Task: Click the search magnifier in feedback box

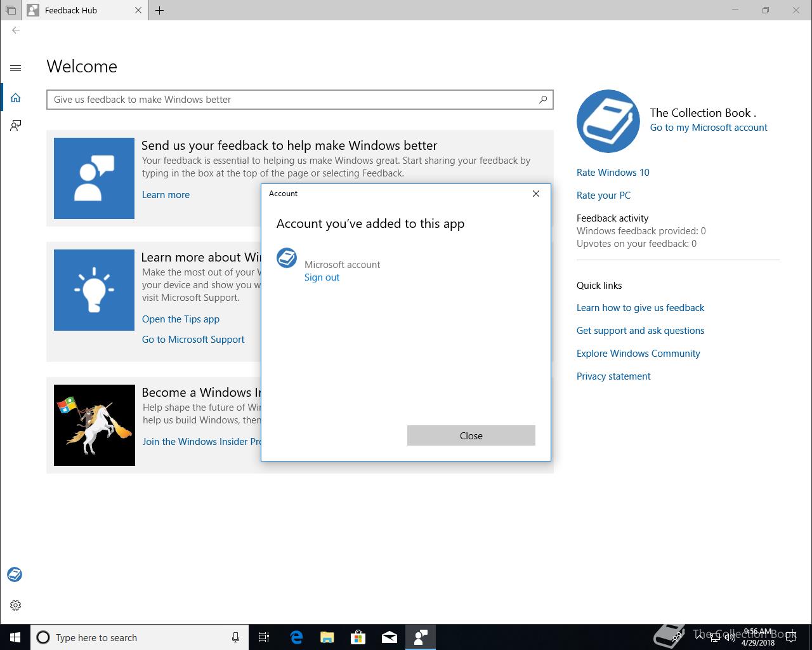Action: pos(543,100)
